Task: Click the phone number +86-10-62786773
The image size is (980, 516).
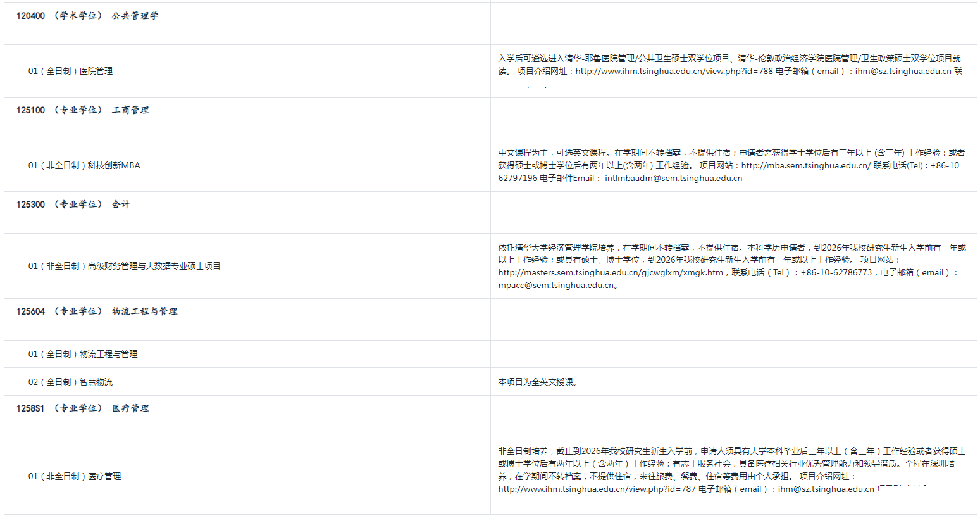Action: click(x=836, y=272)
